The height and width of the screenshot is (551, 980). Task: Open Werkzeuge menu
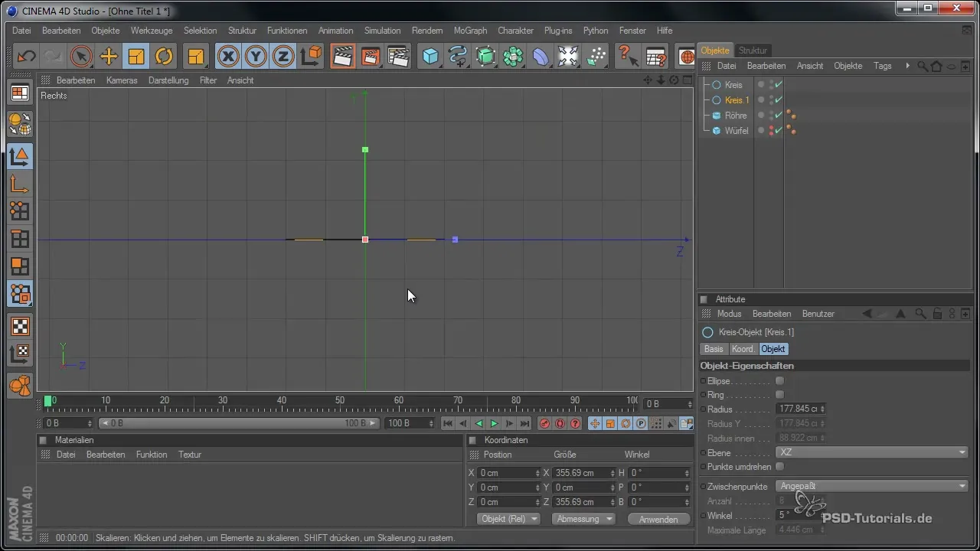[x=152, y=31]
